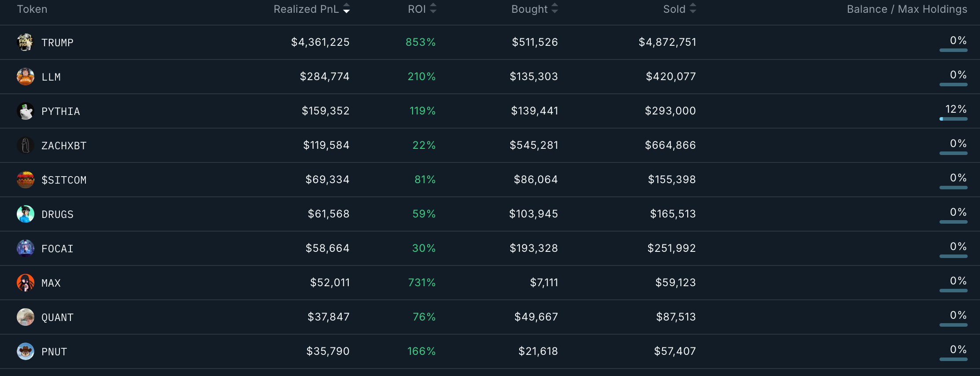Click the Token column header
This screenshot has height=376, width=980.
(x=32, y=9)
